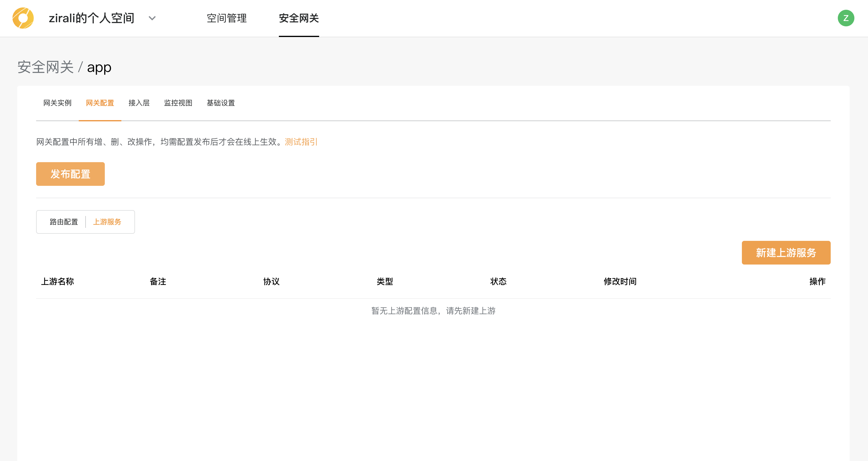Click the 状态 column header
Viewport: 868px width, 461px height.
(498, 281)
